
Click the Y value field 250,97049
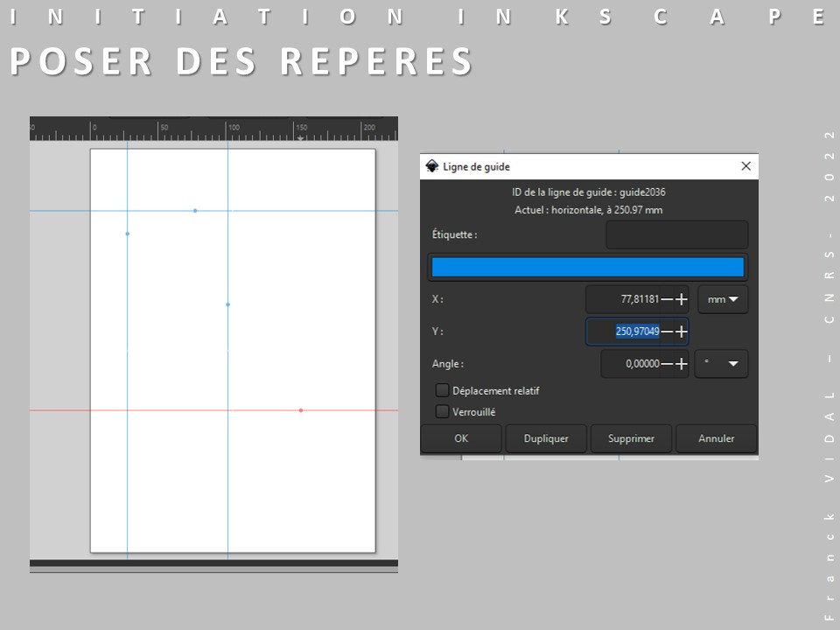coord(624,332)
